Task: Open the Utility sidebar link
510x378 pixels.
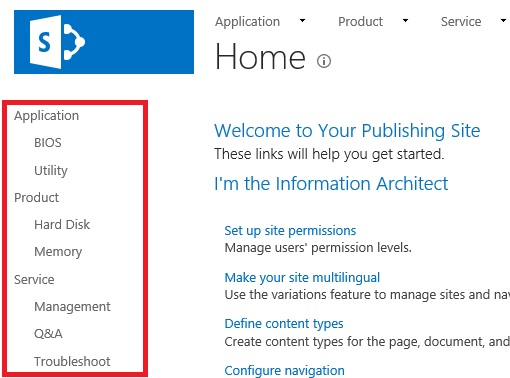Action: point(51,170)
